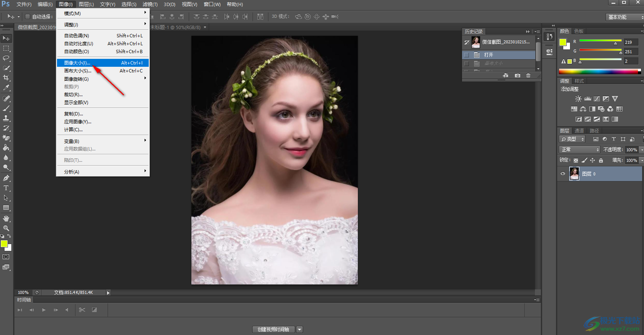Toggle lock image pixels

(584, 160)
